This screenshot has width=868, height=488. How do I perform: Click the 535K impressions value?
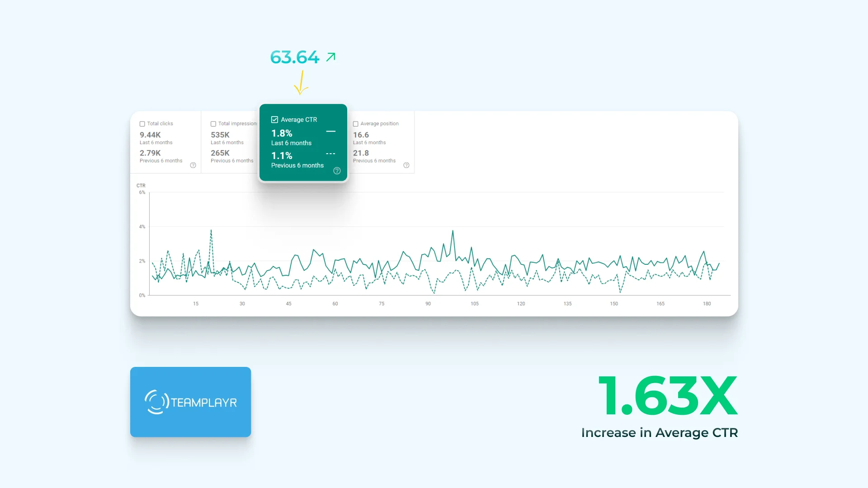(220, 135)
